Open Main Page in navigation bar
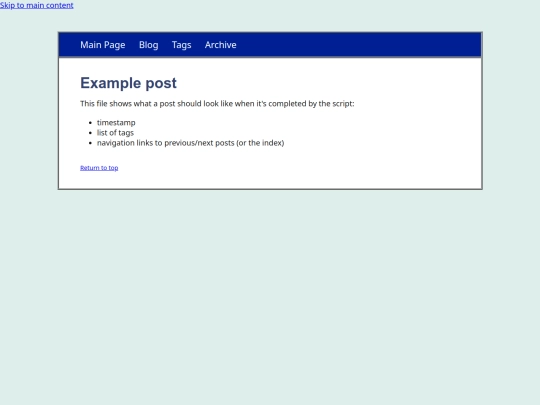This screenshot has height=405, width=540. (103, 45)
